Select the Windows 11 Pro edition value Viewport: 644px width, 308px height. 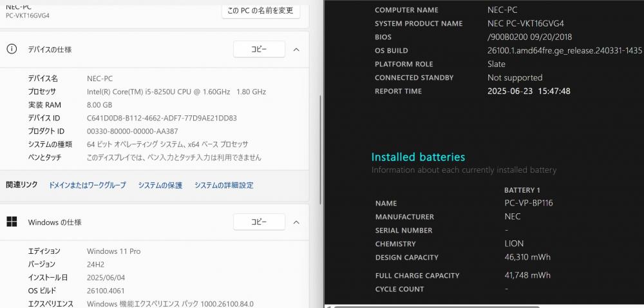point(114,251)
